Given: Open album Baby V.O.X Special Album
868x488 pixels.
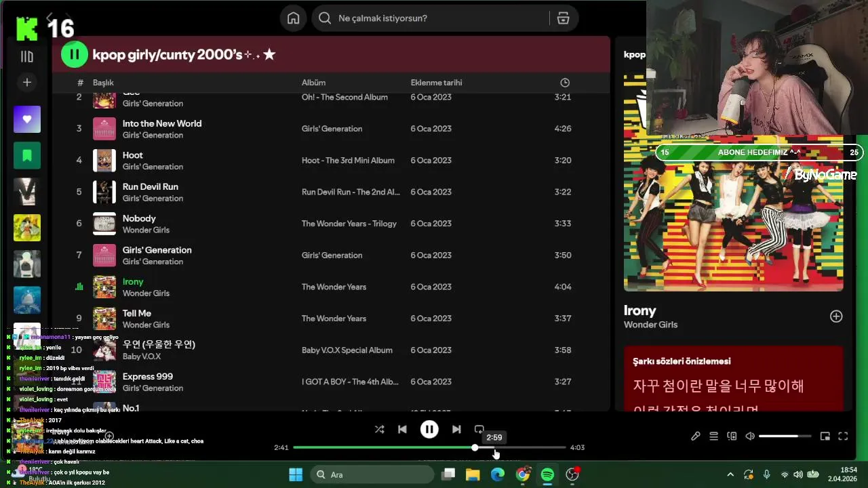Looking at the screenshot, I should coord(347,350).
